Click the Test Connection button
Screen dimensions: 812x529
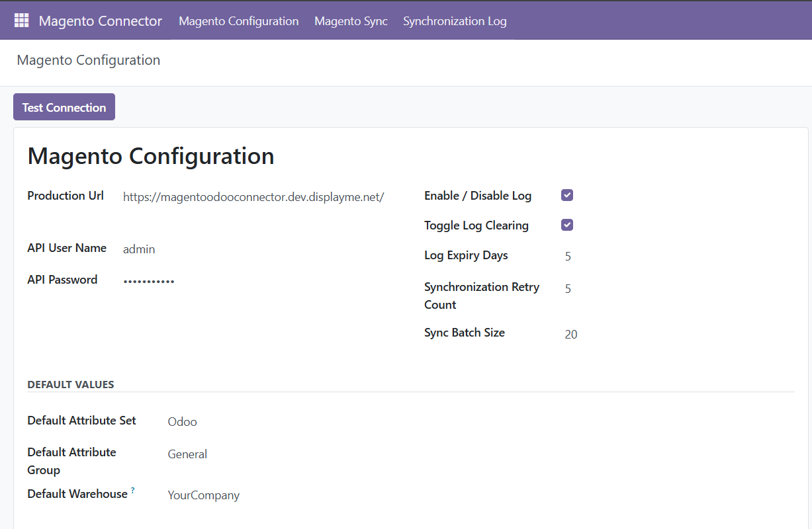pos(64,107)
